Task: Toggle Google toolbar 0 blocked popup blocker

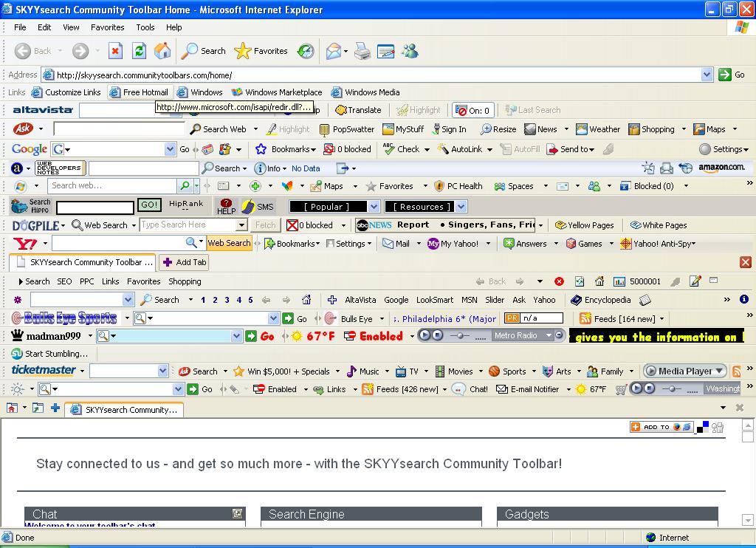Action: pyautogui.click(x=348, y=149)
